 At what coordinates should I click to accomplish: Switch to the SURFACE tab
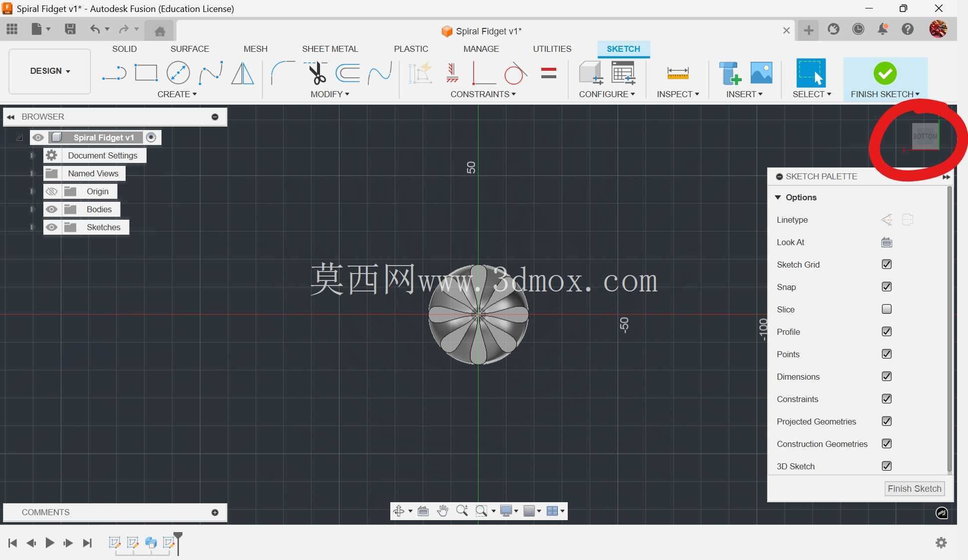[189, 49]
